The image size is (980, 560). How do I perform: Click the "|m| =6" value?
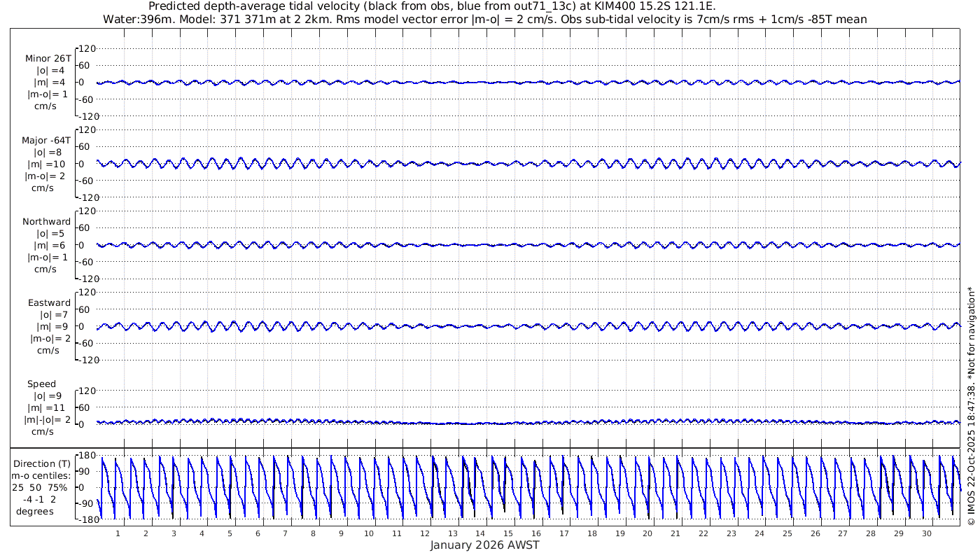pyautogui.click(x=50, y=246)
